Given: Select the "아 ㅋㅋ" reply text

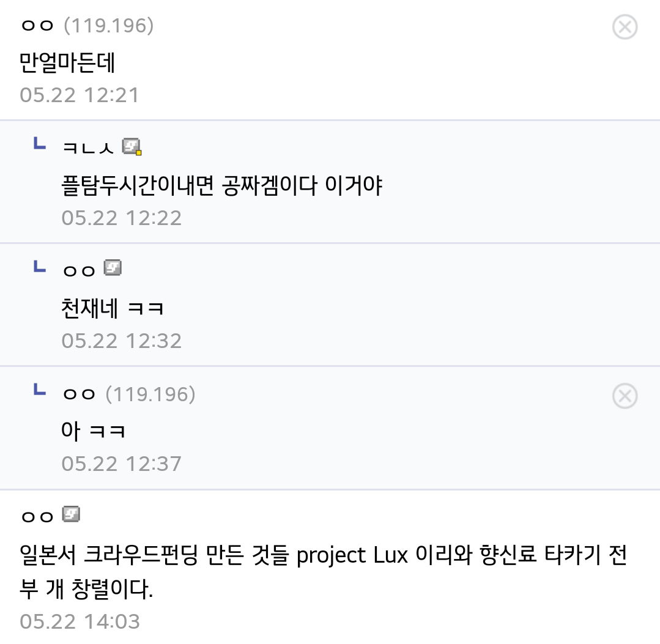Looking at the screenshot, I should 93,431.
